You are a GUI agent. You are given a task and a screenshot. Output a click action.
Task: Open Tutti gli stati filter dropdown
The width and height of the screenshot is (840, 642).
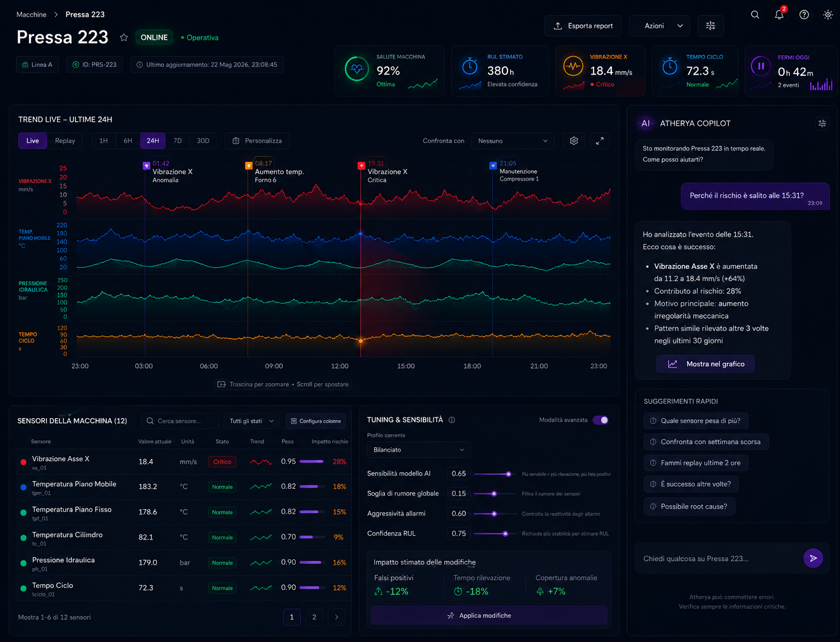[252, 421]
